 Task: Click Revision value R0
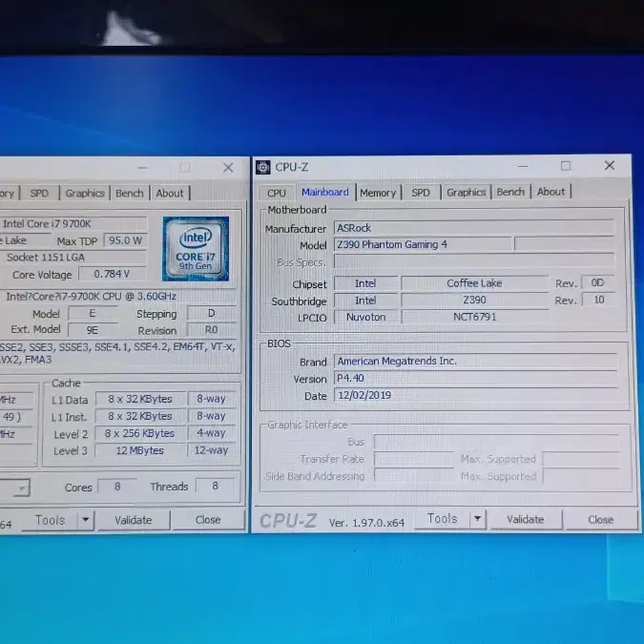click(x=211, y=330)
